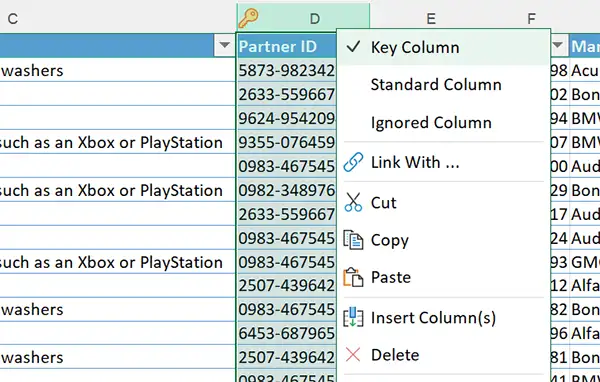The image size is (600, 382).
Task: Click the cell reading '98 Acu'
Action: tap(575, 70)
